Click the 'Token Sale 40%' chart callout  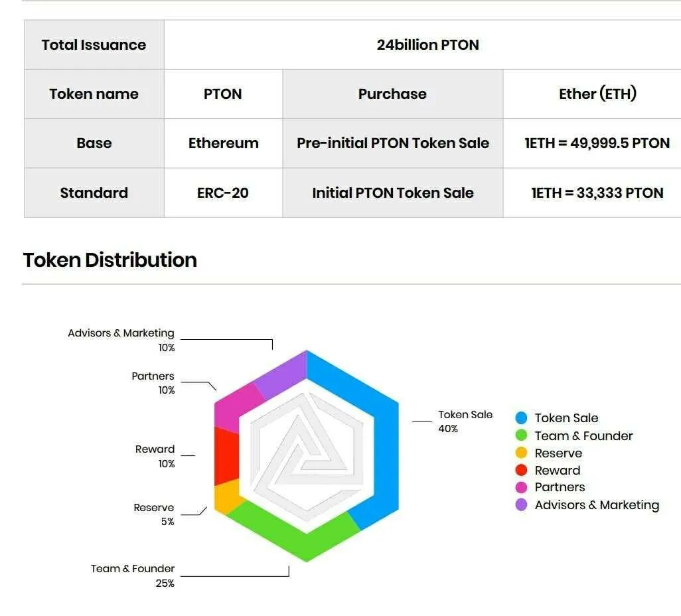click(x=465, y=422)
